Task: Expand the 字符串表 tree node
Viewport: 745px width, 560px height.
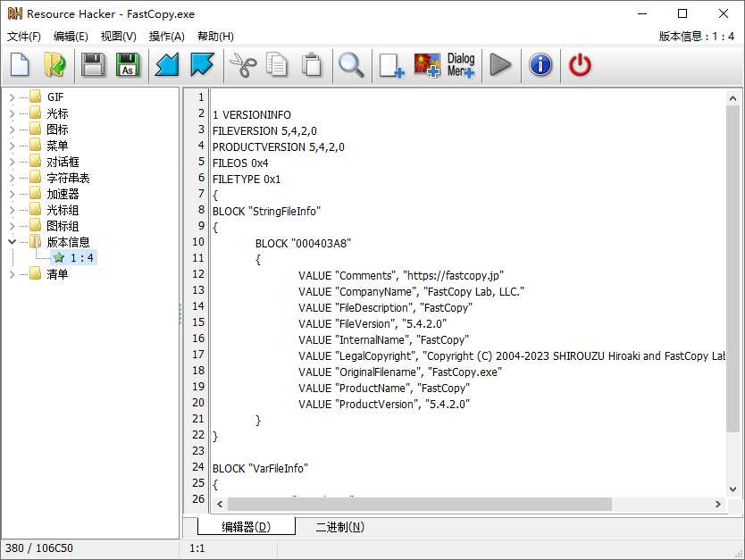Action: coord(12,178)
